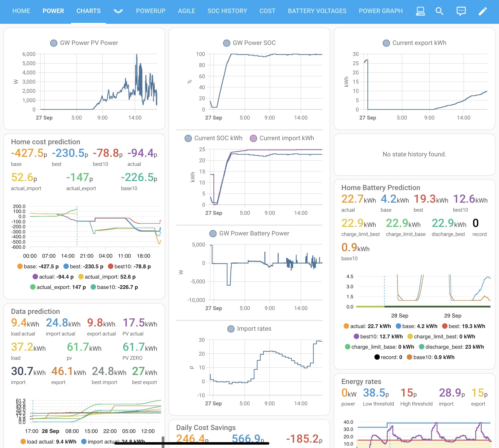This screenshot has height=448, width=499.
Task: Click the pencil edit dashboard icon
Action: click(x=483, y=11)
